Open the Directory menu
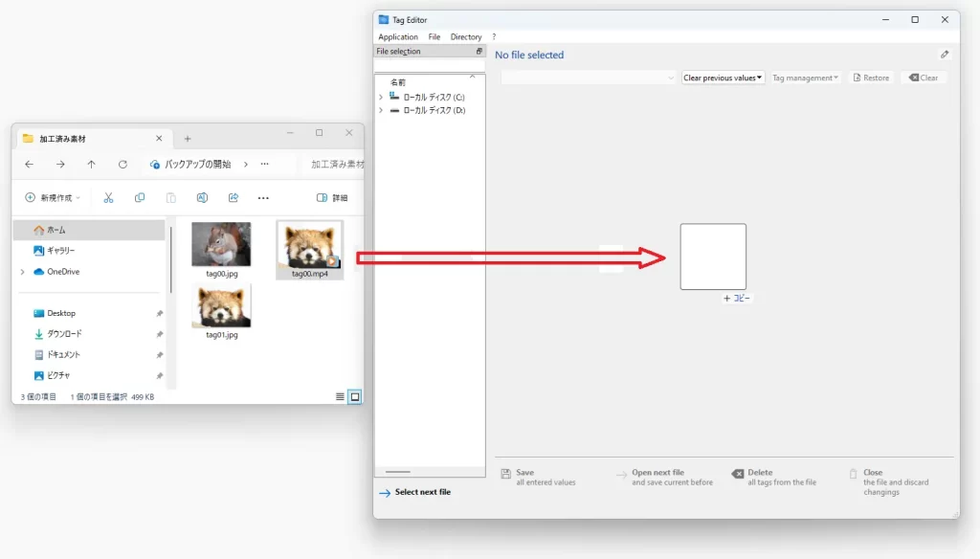The image size is (980, 559). 466,36
